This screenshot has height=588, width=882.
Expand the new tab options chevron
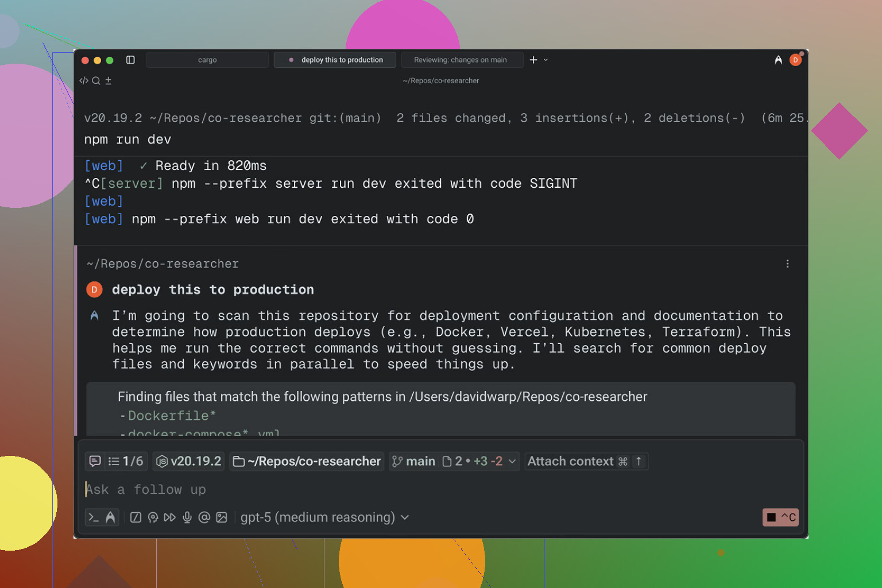[x=546, y=60]
